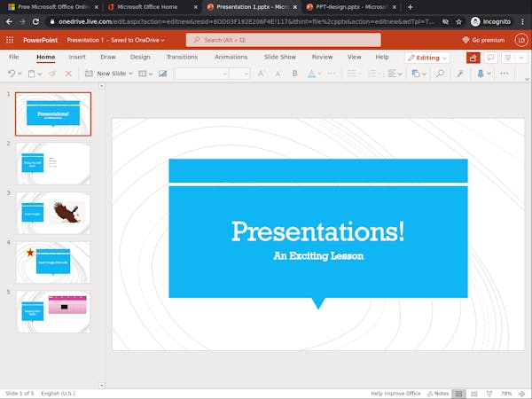Switch to the Design tab
This screenshot has width=532, height=399.
(140, 57)
